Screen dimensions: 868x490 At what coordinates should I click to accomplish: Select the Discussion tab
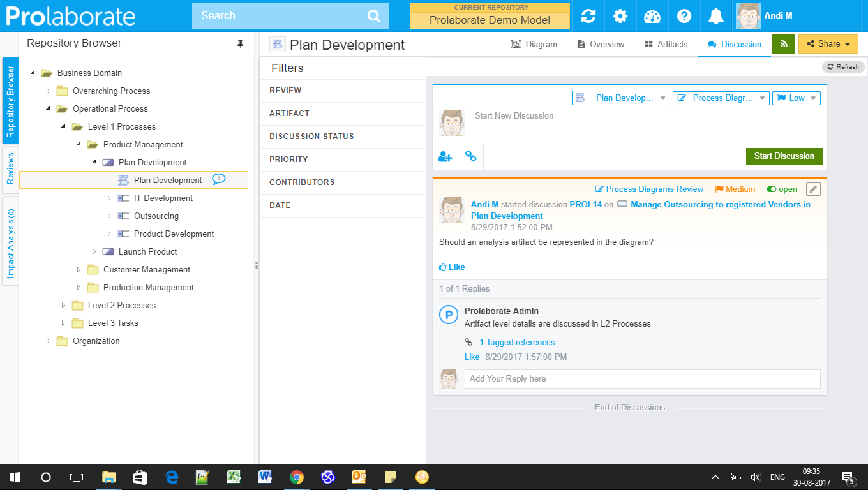coord(735,44)
